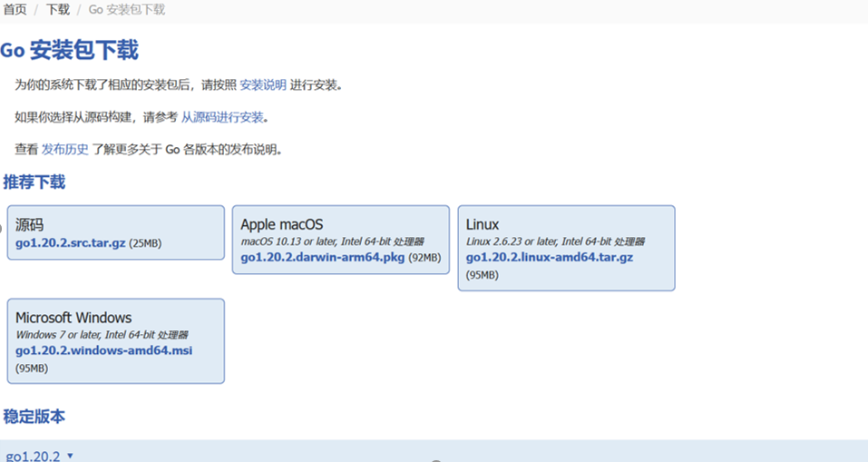Open the 安装说明 link

(x=263, y=84)
